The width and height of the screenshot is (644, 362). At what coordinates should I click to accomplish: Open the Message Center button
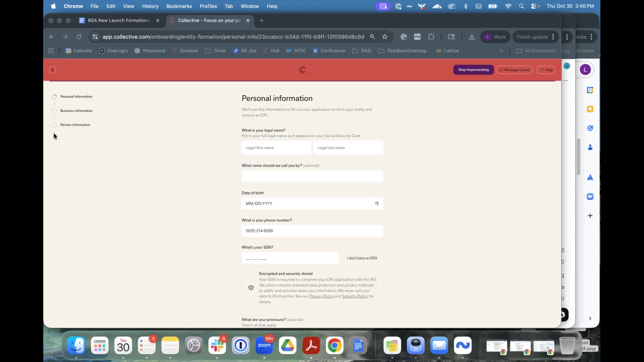click(514, 70)
